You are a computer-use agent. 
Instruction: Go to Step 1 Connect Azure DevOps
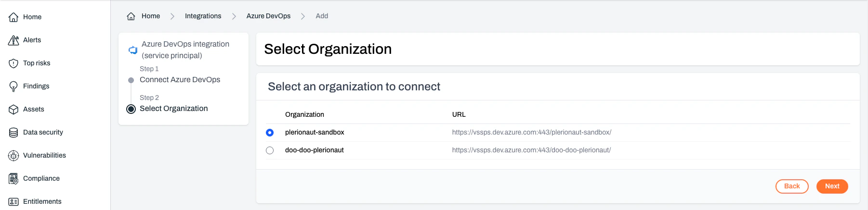coord(180,80)
